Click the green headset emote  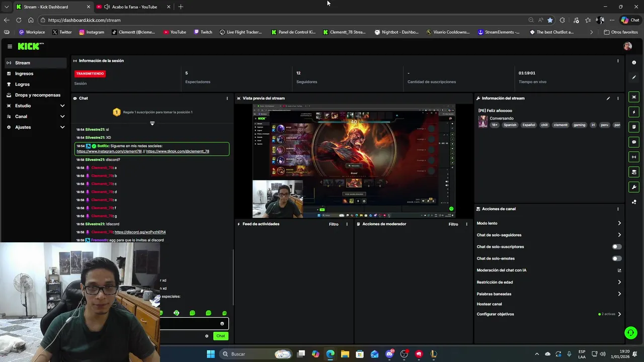(176, 313)
